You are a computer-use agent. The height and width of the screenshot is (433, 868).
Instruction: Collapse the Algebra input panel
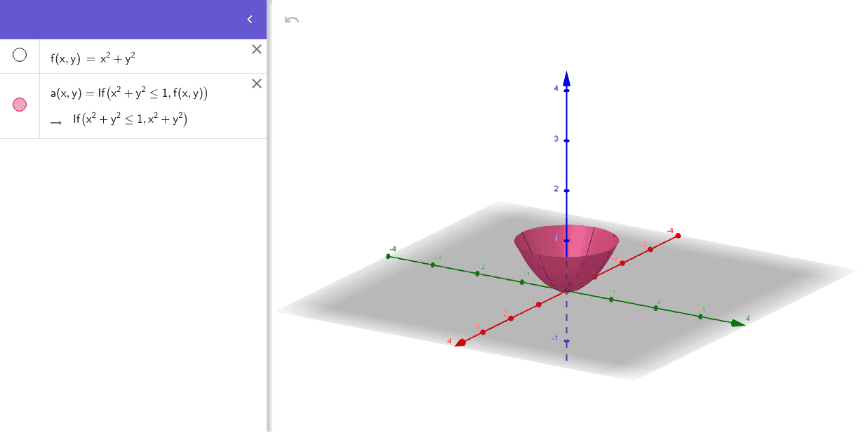[x=249, y=19]
